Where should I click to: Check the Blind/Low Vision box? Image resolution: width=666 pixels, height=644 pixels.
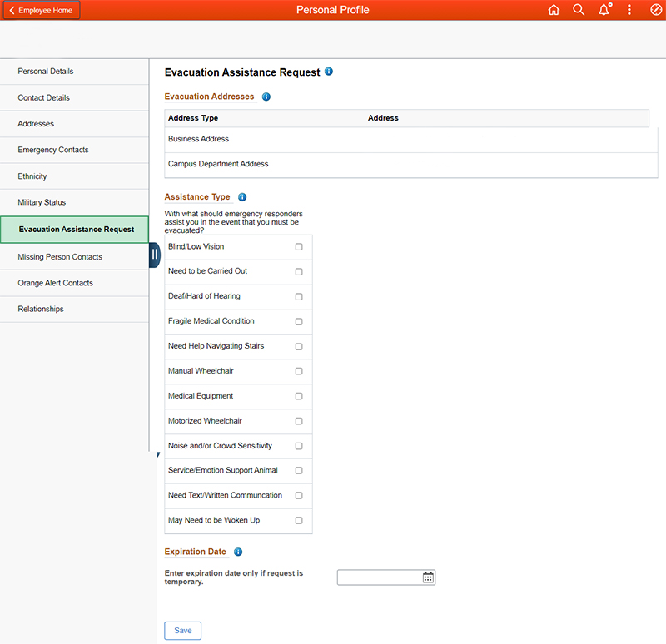point(299,247)
